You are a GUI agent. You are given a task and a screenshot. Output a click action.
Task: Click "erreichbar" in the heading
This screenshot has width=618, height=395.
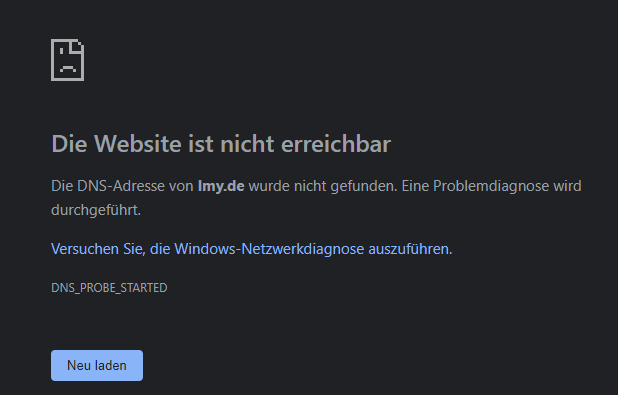336,143
